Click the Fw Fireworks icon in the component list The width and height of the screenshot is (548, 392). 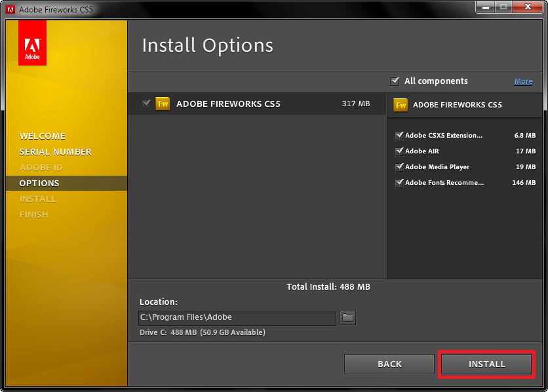pyautogui.click(x=163, y=104)
